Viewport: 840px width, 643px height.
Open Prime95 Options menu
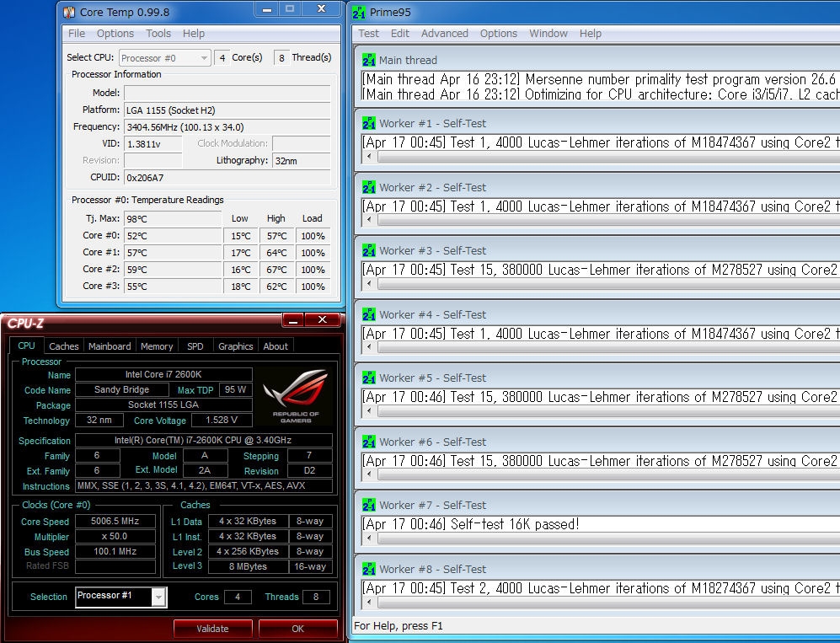pos(499,33)
